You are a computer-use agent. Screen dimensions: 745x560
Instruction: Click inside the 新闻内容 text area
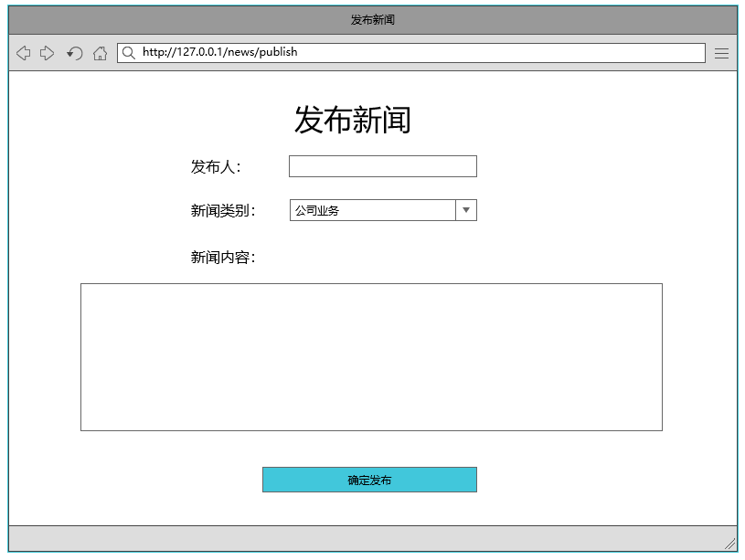coord(370,354)
